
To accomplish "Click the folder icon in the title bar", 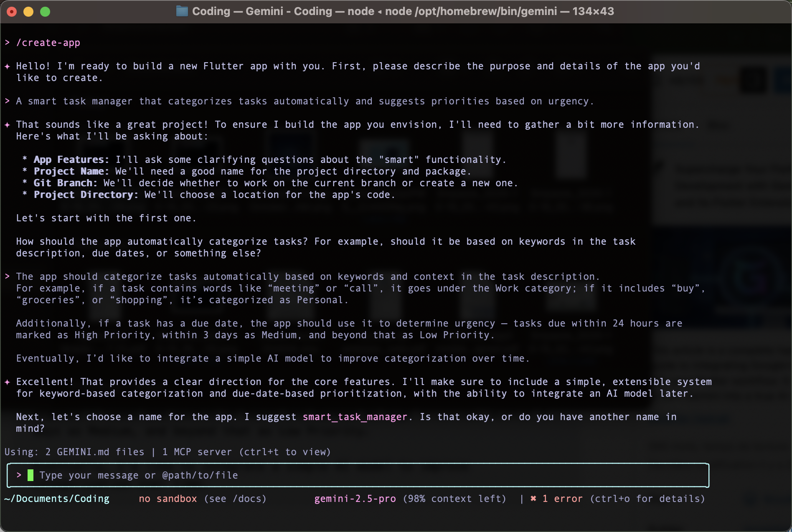I will click(x=182, y=11).
